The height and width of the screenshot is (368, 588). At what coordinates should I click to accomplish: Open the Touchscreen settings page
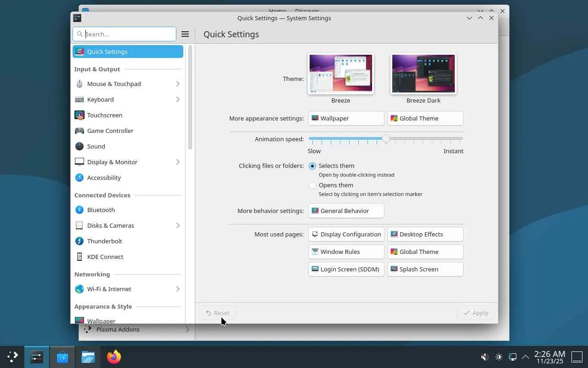(x=128, y=115)
